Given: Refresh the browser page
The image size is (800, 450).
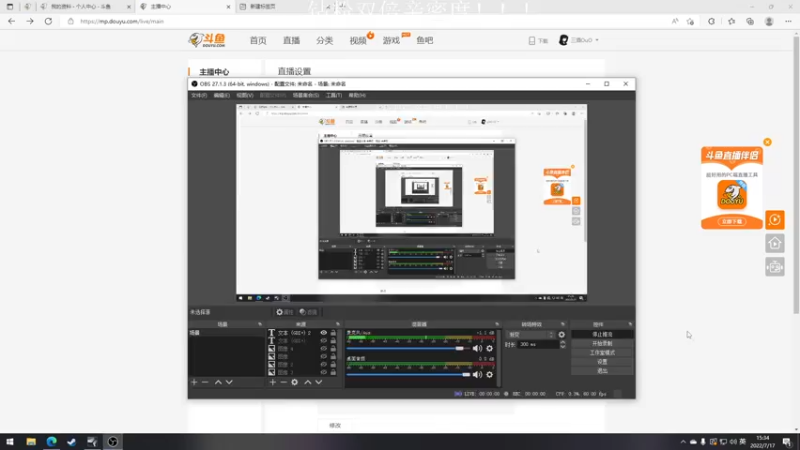Looking at the screenshot, I should [x=48, y=21].
